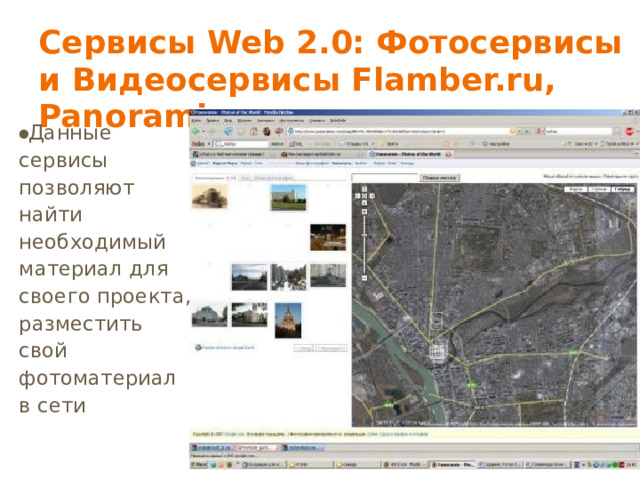Click the map zoom slider handle

click(364, 236)
